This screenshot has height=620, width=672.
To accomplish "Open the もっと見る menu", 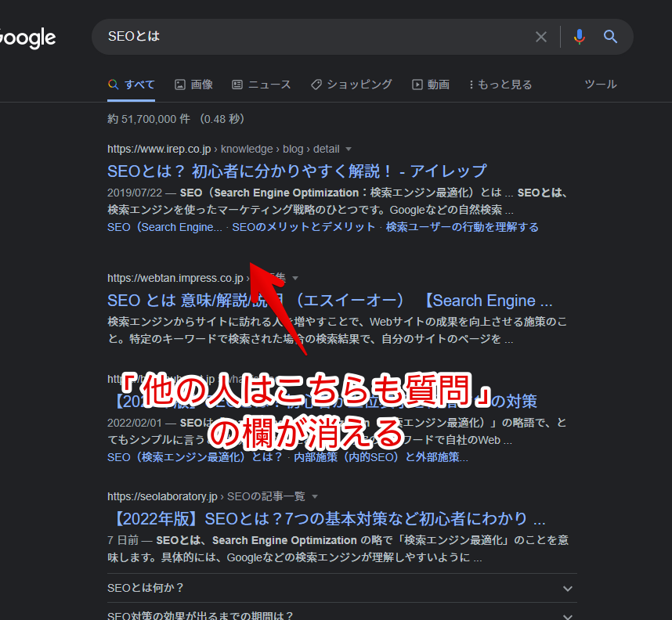I will click(x=500, y=85).
